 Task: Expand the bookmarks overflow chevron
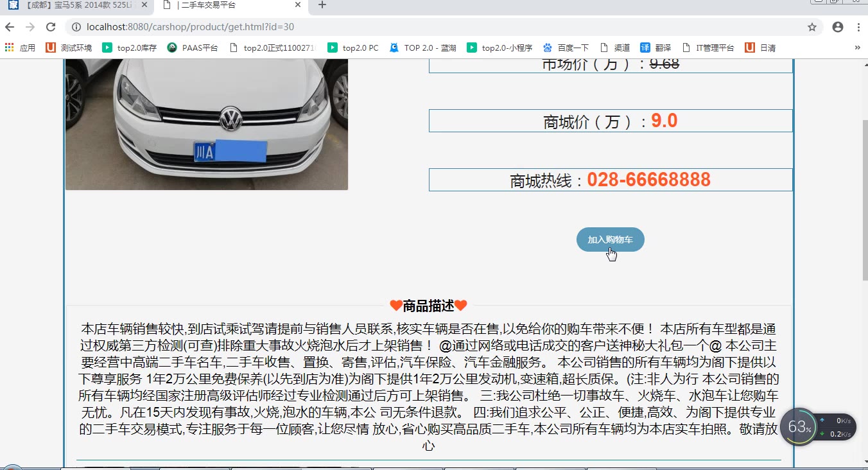tap(857, 48)
